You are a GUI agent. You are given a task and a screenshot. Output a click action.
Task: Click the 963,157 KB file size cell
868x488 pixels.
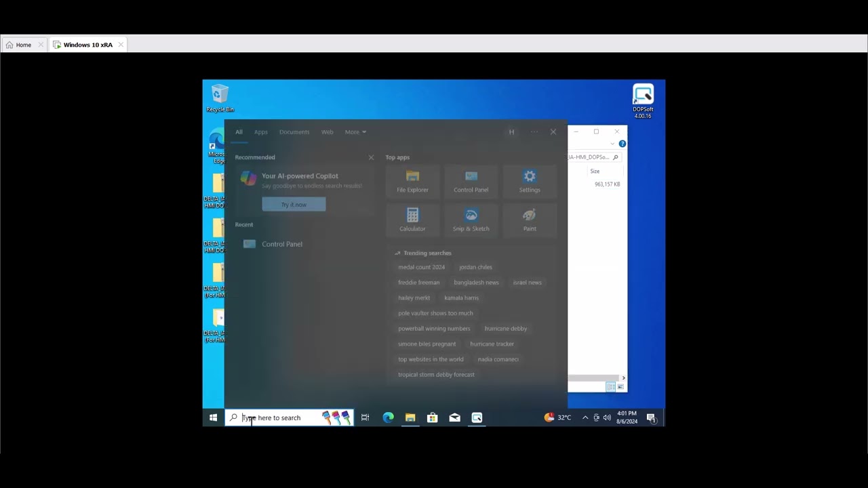(607, 184)
